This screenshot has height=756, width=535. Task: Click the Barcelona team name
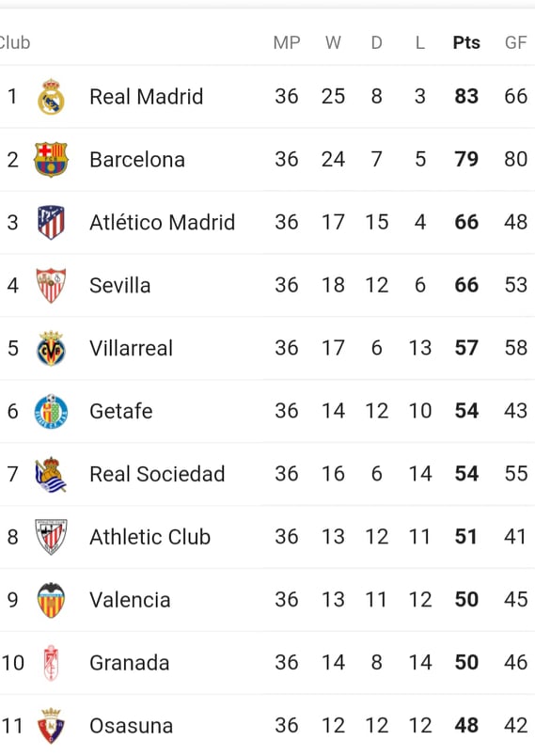coord(137,160)
